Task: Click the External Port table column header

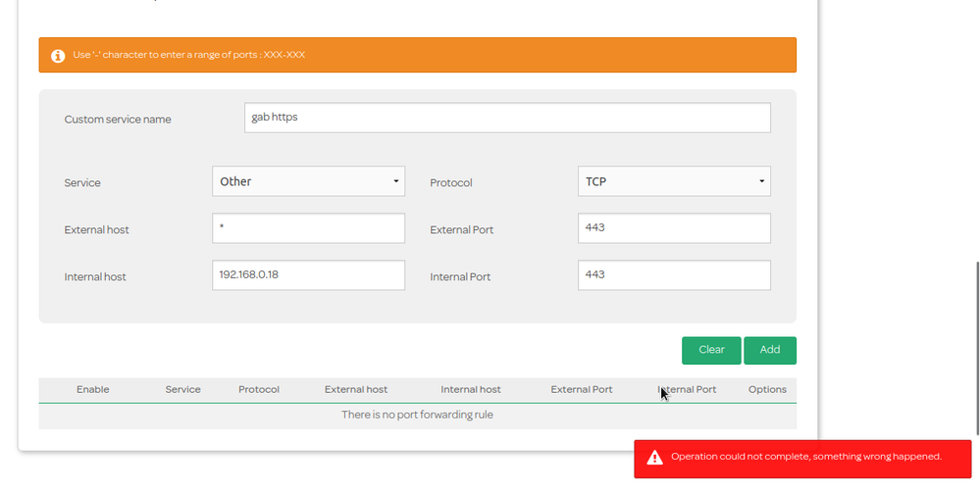Action: (x=582, y=389)
